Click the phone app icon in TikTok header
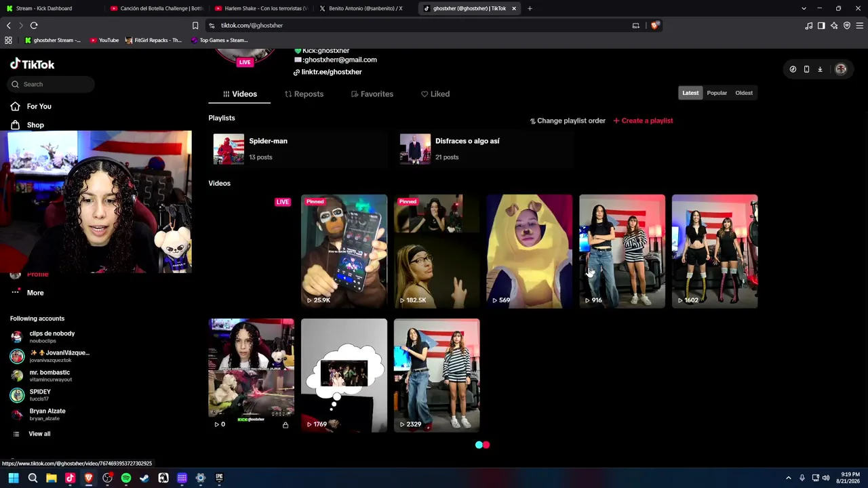This screenshot has width=868, height=488. pos(806,69)
